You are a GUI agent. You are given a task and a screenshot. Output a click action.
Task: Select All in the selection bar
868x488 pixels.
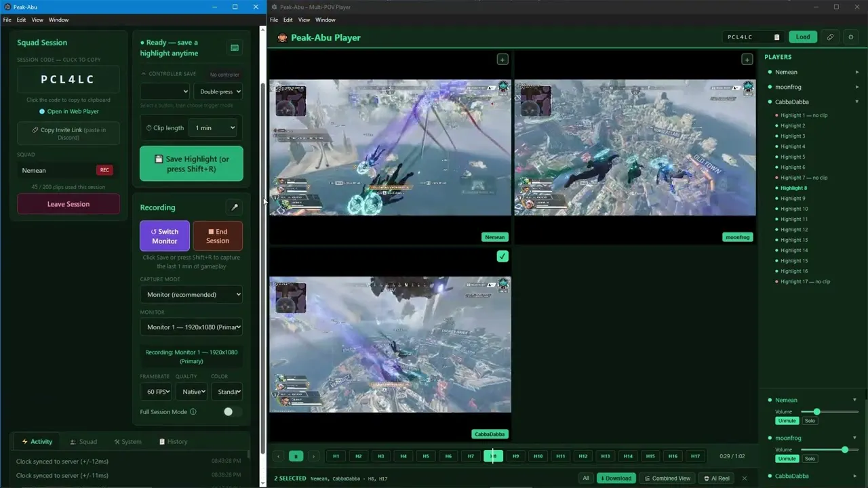586,479
